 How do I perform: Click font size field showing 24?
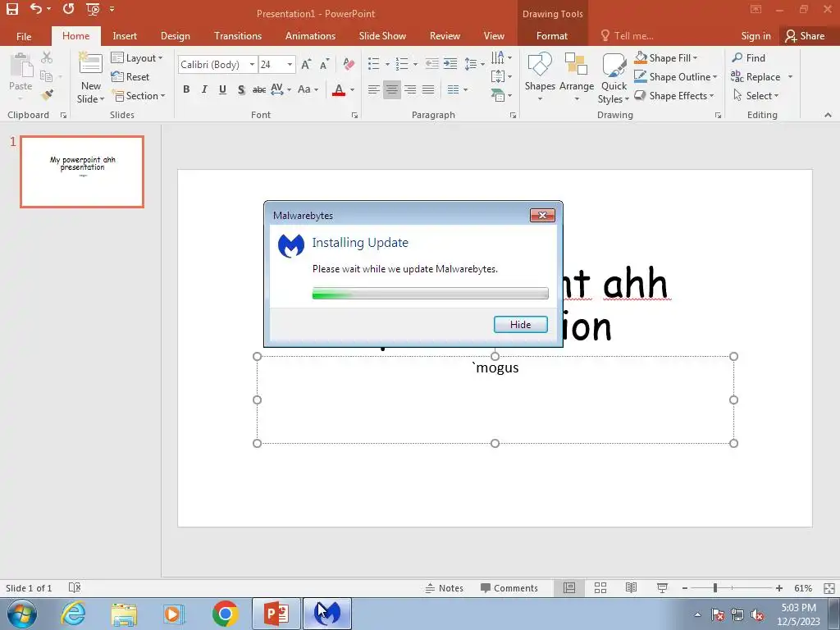pyautogui.click(x=272, y=64)
